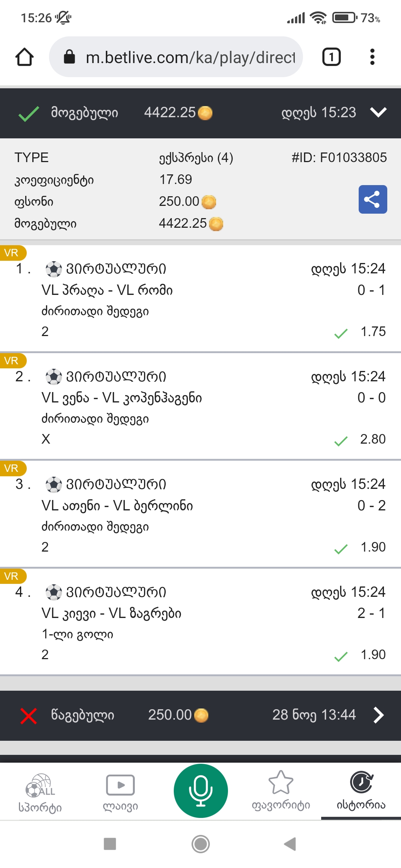
Task: Tap the VL Athens - VL Berlin match
Action: pos(117,506)
